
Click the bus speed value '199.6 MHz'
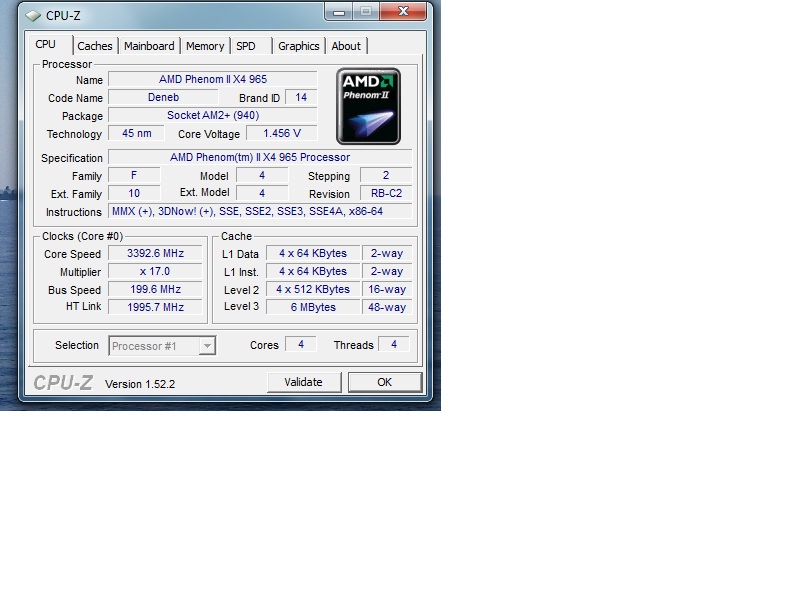click(156, 289)
